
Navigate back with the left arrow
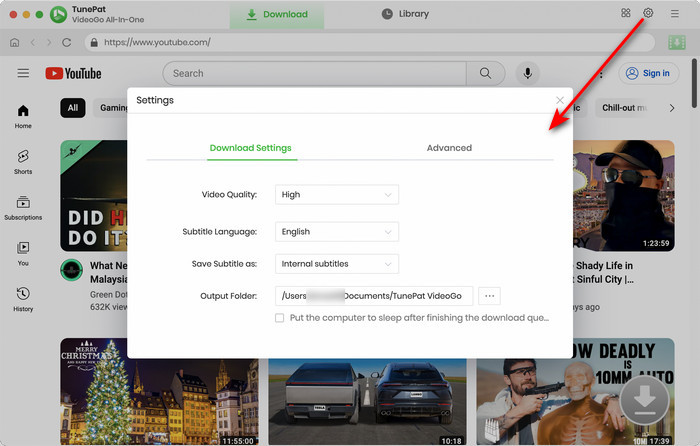33,42
